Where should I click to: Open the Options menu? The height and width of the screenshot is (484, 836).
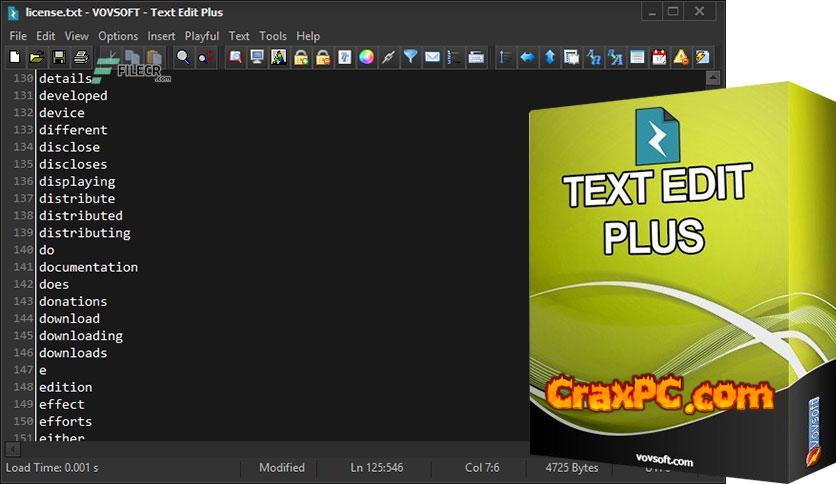(118, 36)
